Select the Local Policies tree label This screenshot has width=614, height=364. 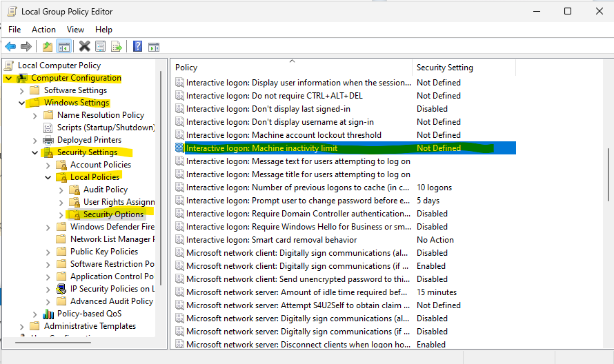(x=95, y=177)
